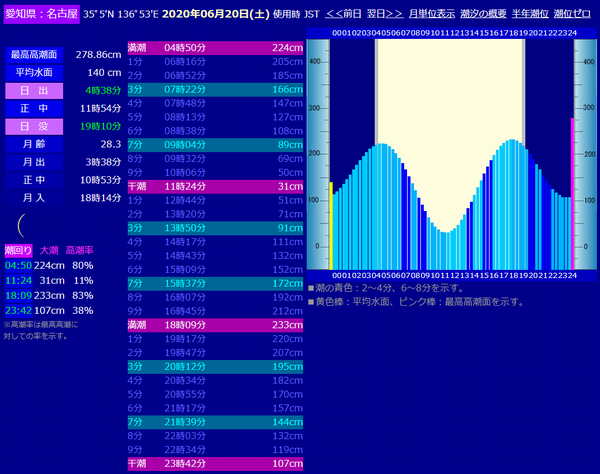Go to next day with 翌日>>
600x474 pixels.
point(385,15)
